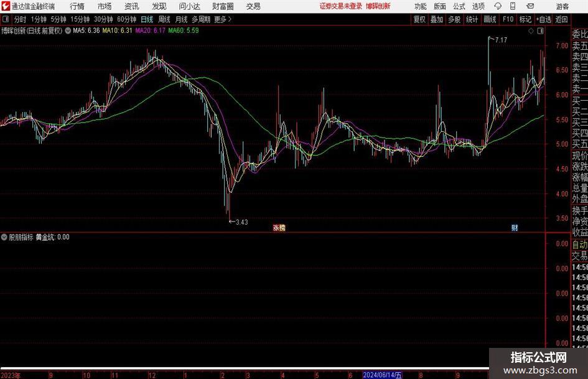Click the 复权 toolbar button

(419, 19)
